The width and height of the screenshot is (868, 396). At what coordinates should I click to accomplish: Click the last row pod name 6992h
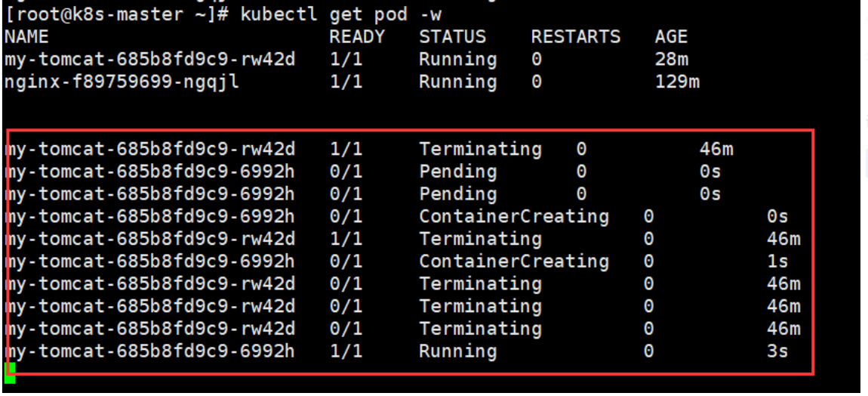149,351
